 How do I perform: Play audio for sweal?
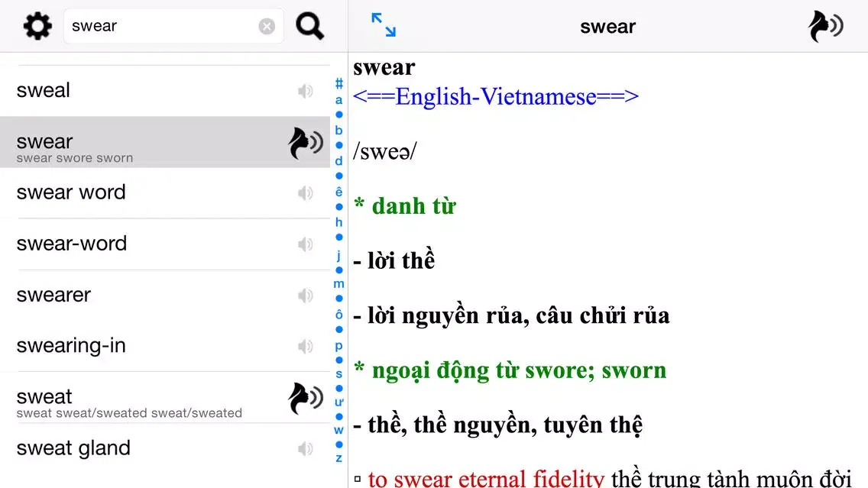(x=306, y=91)
